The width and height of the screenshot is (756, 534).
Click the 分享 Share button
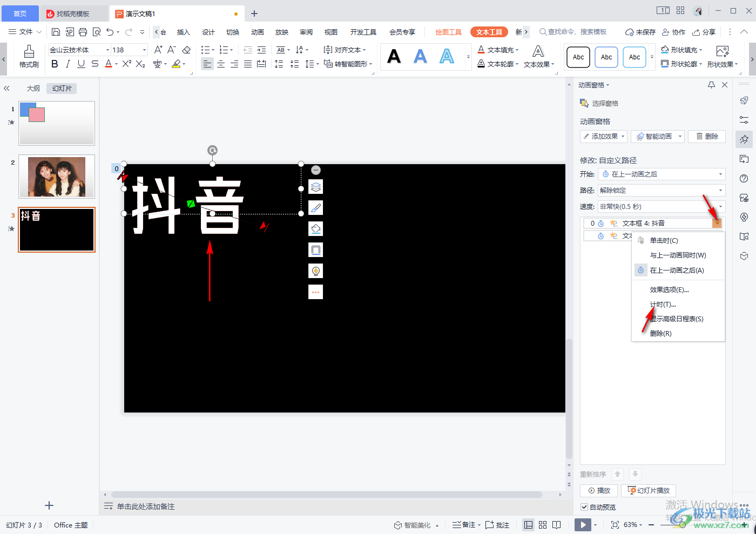click(704, 32)
